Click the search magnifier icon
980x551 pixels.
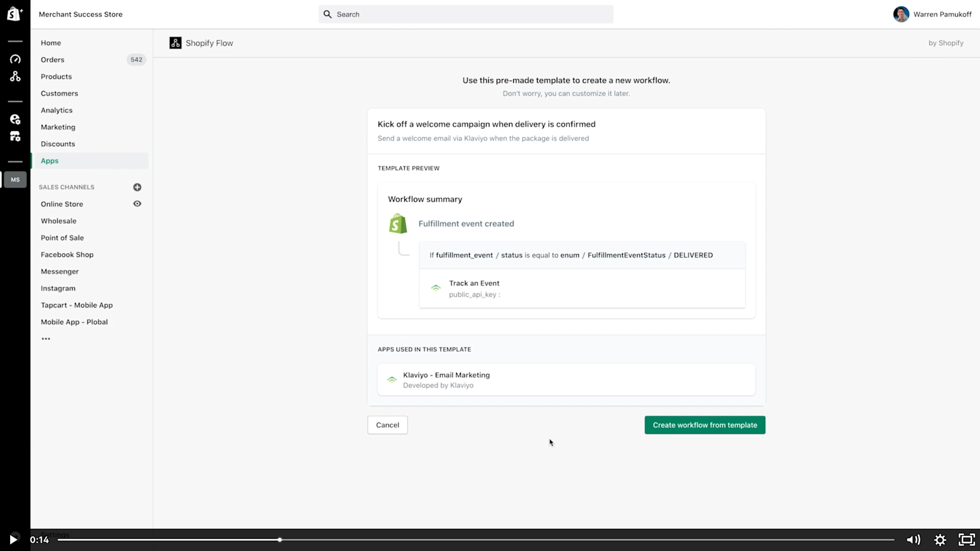tap(327, 14)
